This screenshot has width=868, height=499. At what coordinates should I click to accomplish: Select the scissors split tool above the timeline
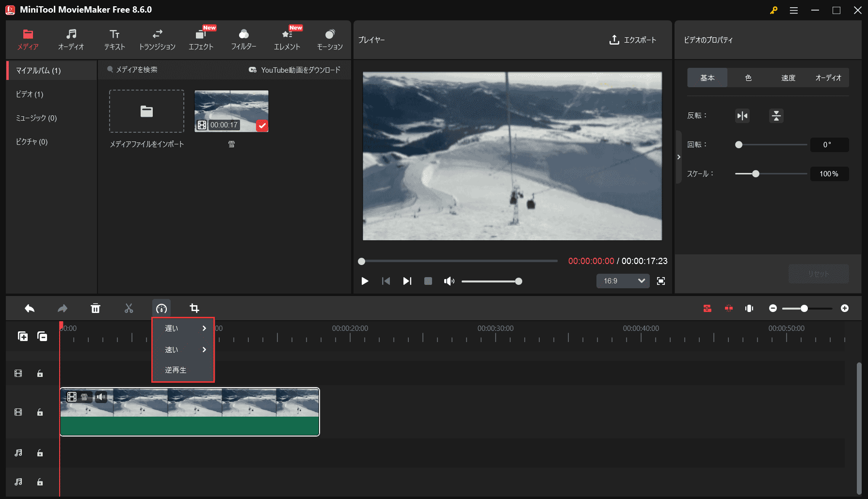(129, 308)
